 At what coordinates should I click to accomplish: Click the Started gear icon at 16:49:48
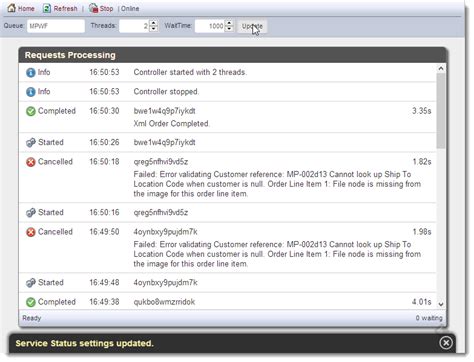click(x=31, y=283)
